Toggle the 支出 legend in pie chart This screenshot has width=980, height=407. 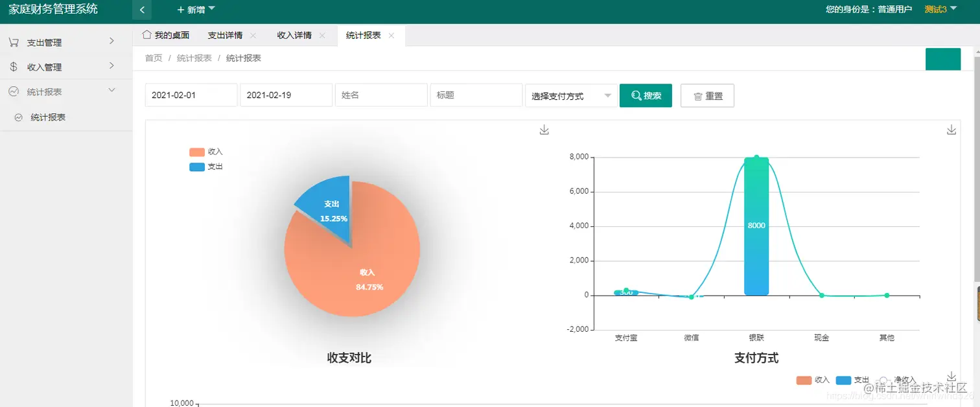[205, 167]
